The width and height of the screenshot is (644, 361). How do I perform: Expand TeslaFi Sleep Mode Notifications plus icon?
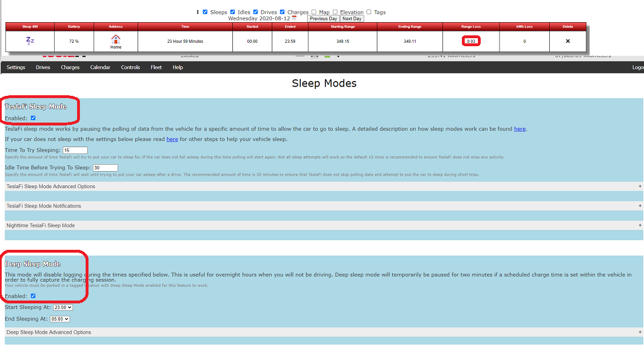[640, 206]
